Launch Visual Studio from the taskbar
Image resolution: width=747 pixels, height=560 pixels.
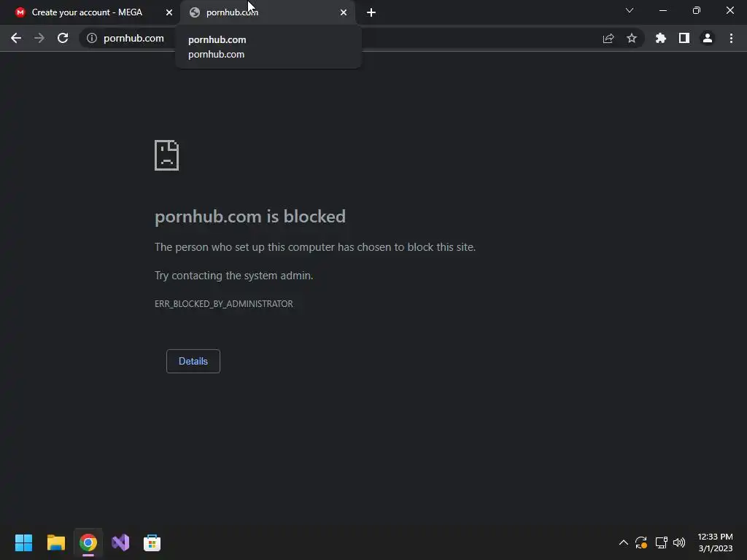[120, 542]
